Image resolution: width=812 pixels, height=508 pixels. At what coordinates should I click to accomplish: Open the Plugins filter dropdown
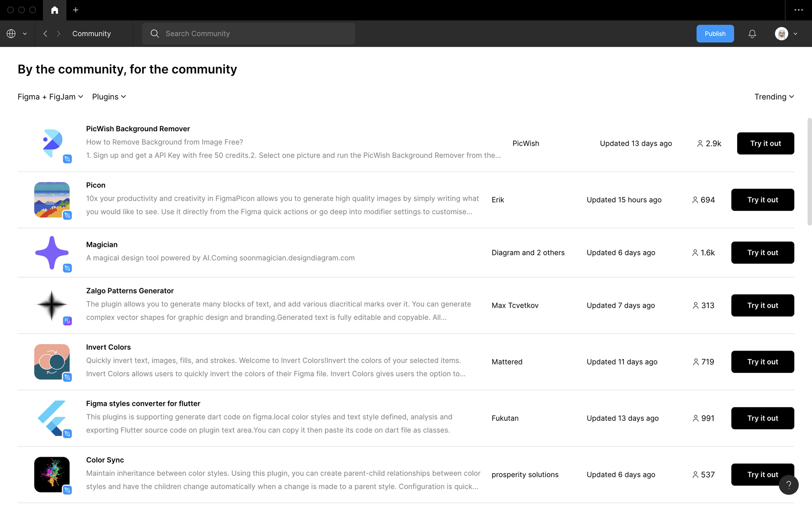(109, 97)
